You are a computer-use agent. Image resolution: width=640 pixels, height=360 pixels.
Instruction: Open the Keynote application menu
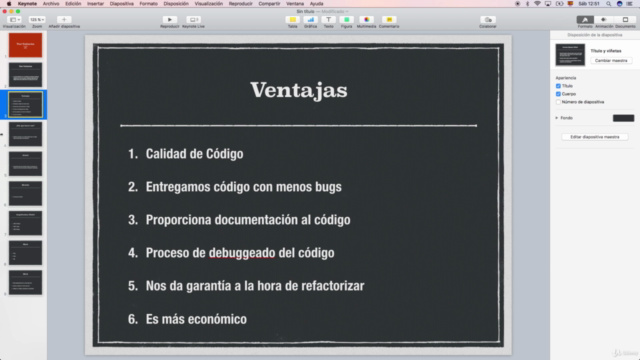(27, 4)
